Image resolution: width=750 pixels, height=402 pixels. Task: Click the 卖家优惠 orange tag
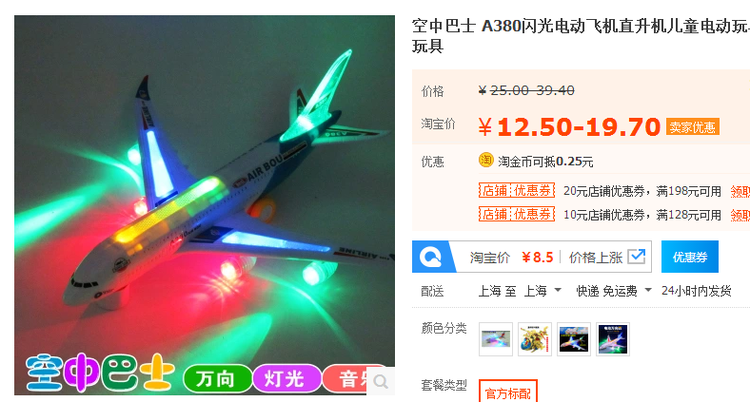pos(693,127)
